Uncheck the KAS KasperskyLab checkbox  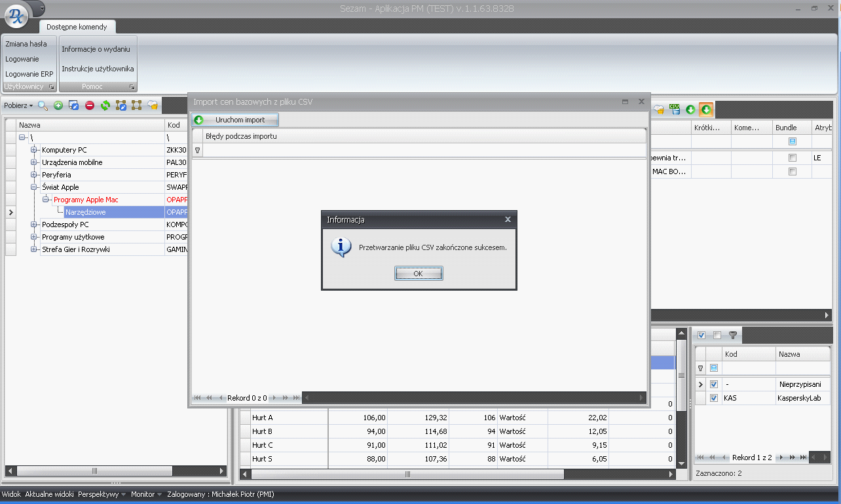pyautogui.click(x=714, y=398)
